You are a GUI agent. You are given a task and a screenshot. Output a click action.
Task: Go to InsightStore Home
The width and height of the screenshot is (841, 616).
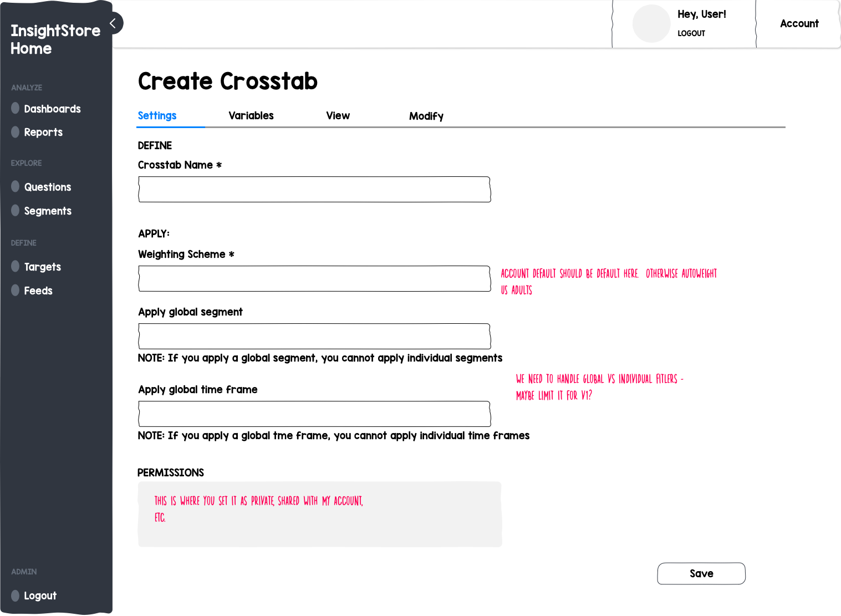pyautogui.click(x=55, y=39)
